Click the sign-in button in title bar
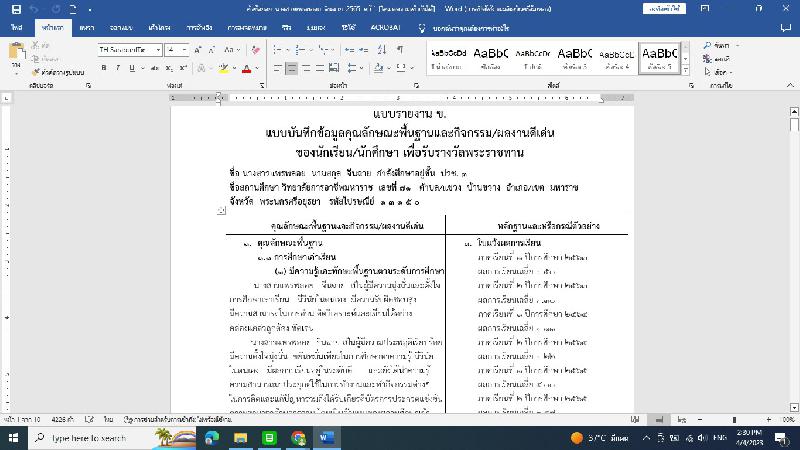Viewport: 800px width, 450px height. coord(665,8)
